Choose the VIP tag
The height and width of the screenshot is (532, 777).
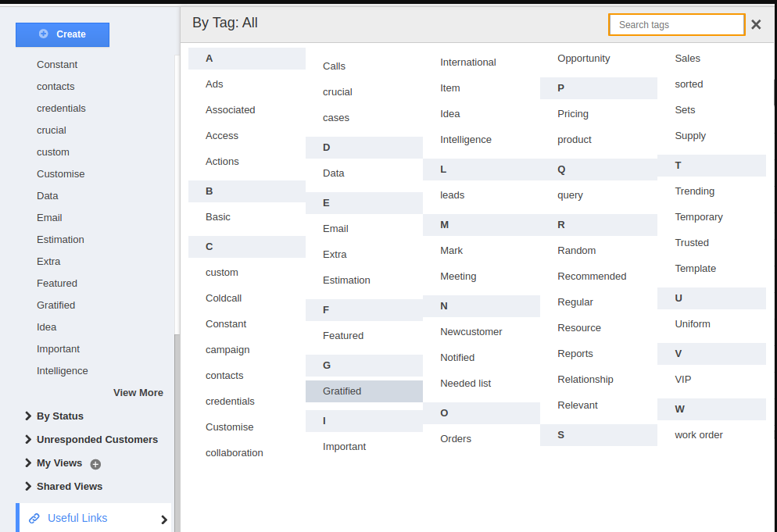click(x=683, y=380)
